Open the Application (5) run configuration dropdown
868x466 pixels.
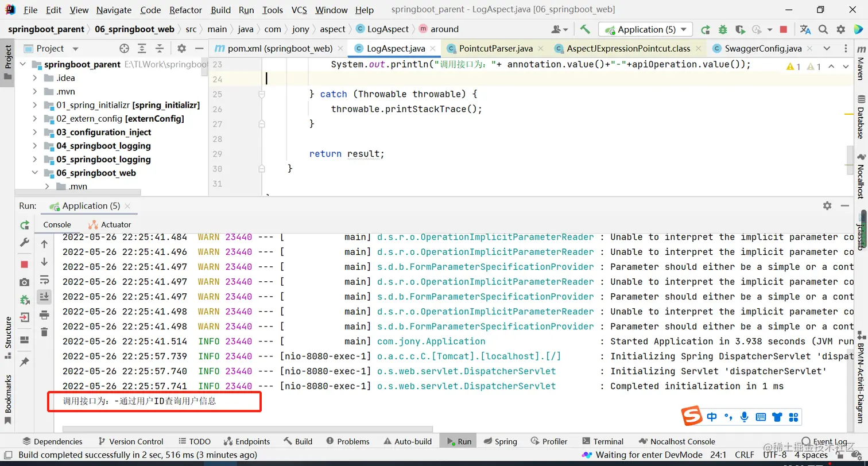[646, 29]
